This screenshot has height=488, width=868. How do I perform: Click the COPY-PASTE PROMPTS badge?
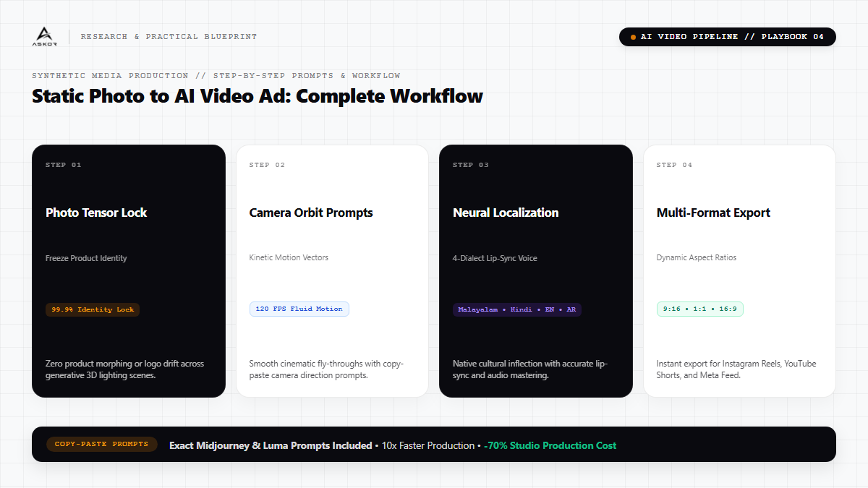coord(101,444)
